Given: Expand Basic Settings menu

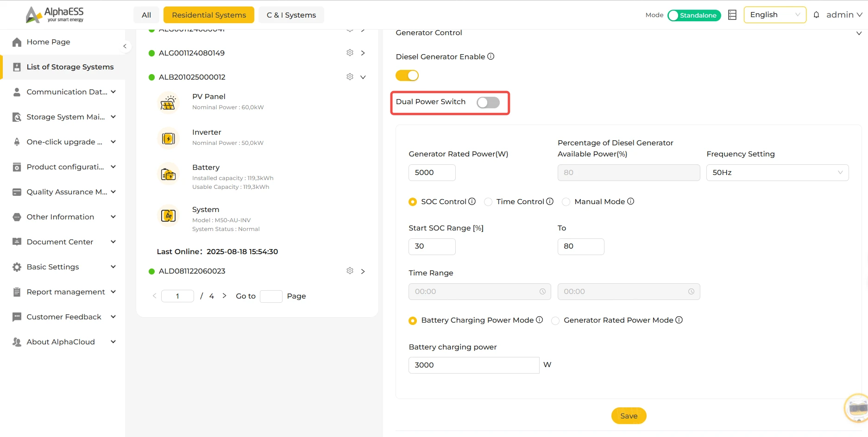Looking at the screenshot, I should click(x=63, y=267).
